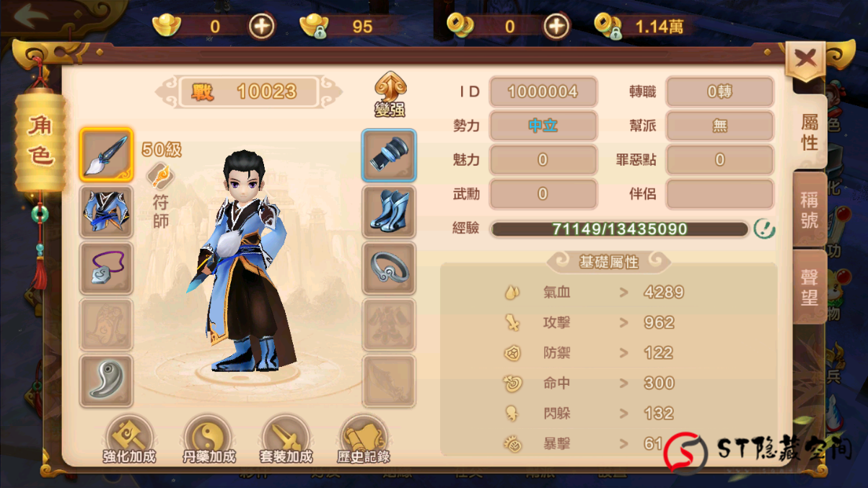Viewport: 868px width, 488px height.
Task: Open 丹藥加成 yin-yang icon
Action: (x=208, y=440)
